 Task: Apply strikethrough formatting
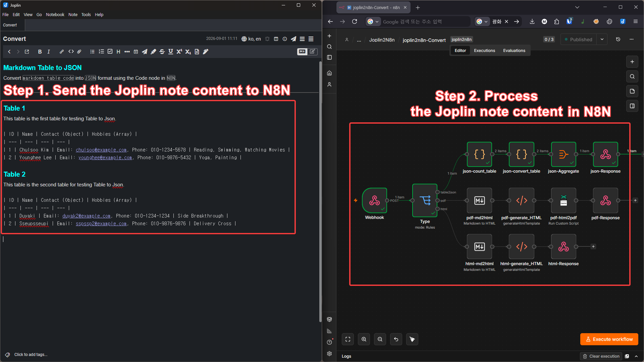pyautogui.click(x=162, y=52)
